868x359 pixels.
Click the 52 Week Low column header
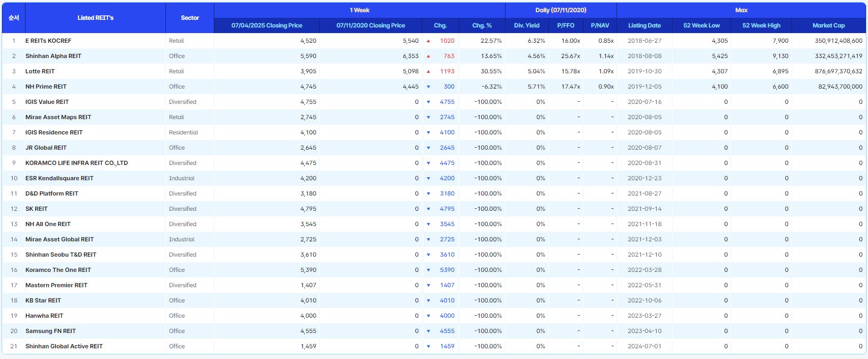click(x=702, y=25)
